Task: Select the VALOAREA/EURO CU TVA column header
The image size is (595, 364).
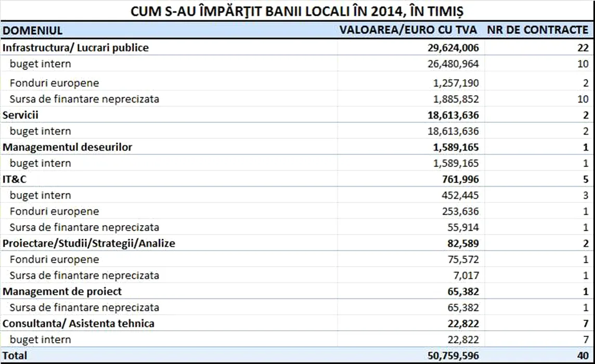Action: [409, 30]
